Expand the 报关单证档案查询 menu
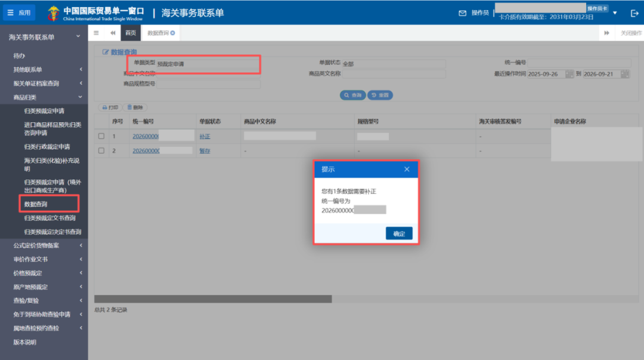 click(44, 84)
